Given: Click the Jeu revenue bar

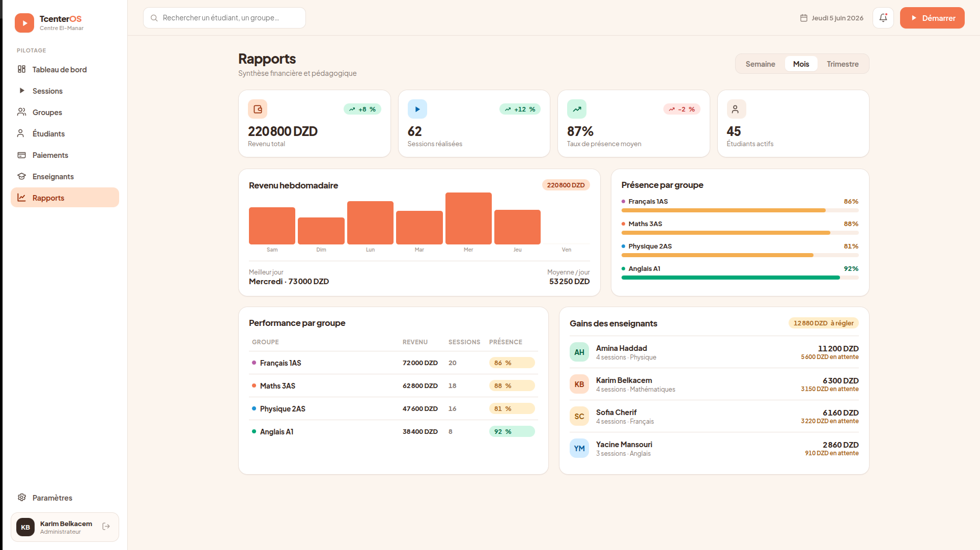Looking at the screenshot, I should click(517, 227).
